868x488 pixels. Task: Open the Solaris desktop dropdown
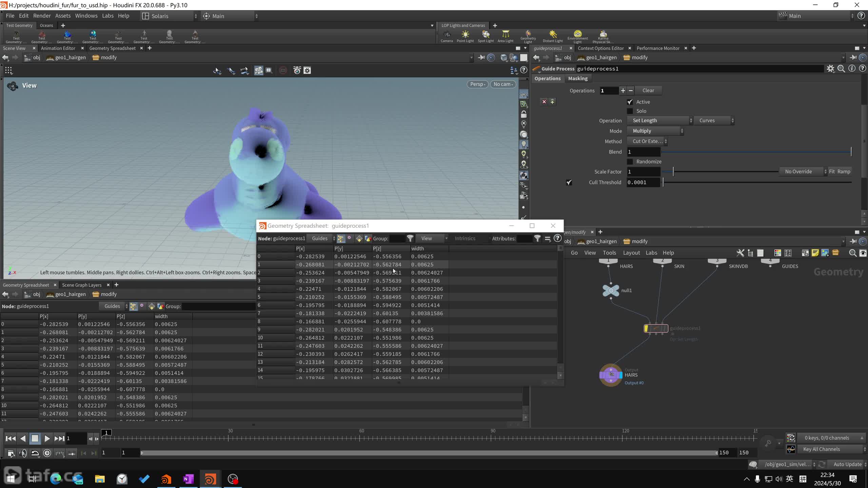[x=169, y=16]
